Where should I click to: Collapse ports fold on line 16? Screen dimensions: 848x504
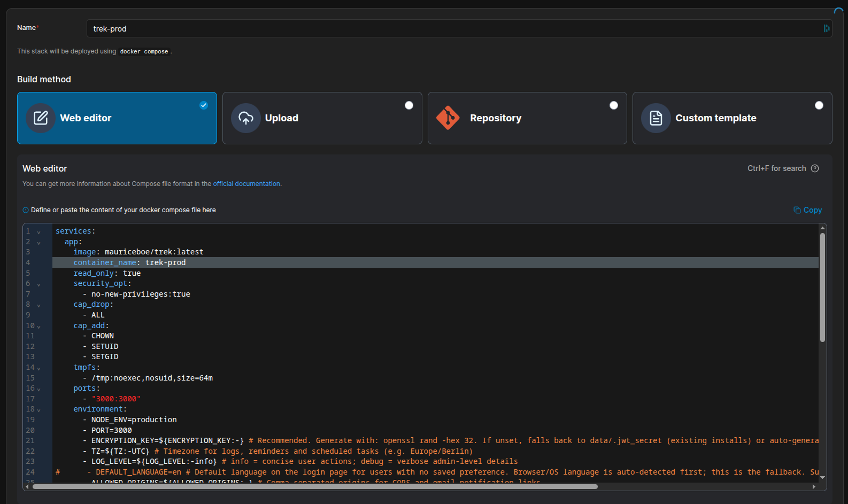pyautogui.click(x=38, y=389)
